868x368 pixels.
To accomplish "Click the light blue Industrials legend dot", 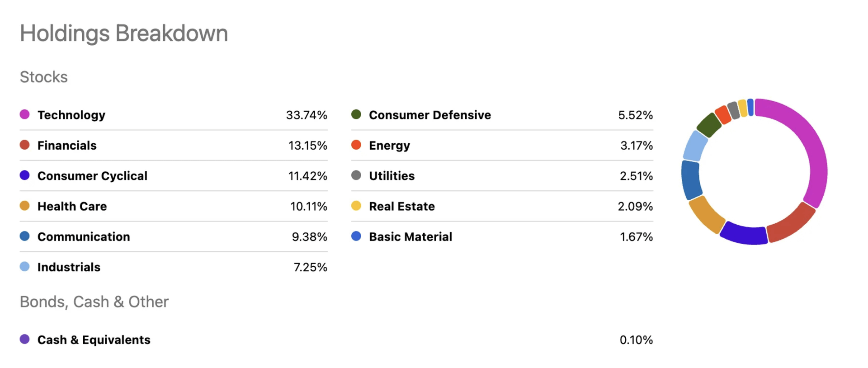I will 25,266.
